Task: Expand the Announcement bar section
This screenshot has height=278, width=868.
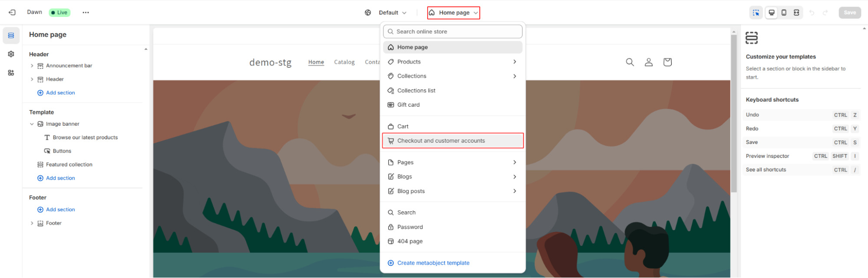Action: pos(32,66)
